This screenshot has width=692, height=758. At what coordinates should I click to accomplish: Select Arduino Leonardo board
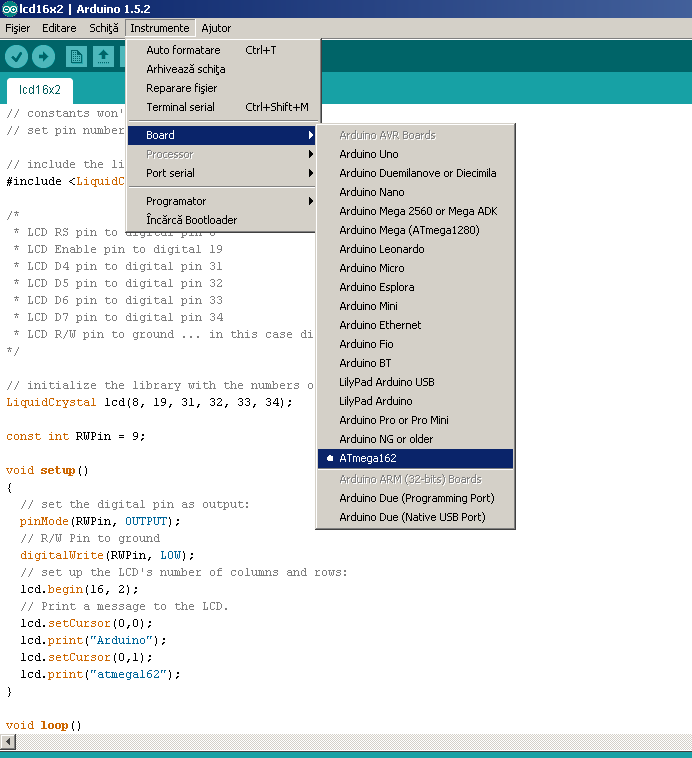(x=415, y=249)
